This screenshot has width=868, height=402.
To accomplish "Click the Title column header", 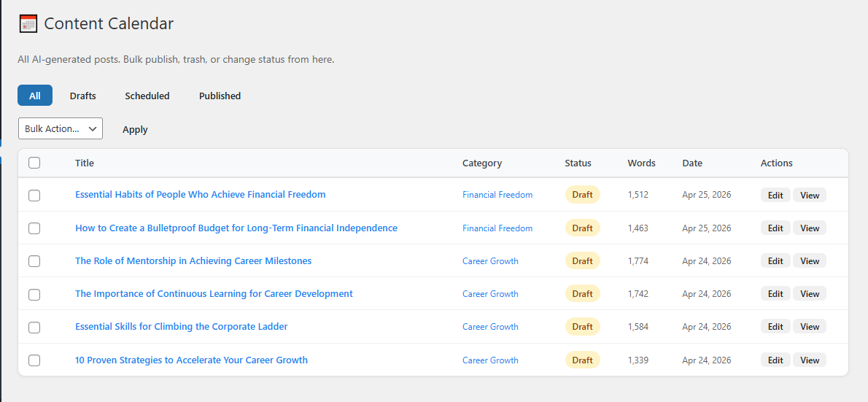I will click(85, 163).
